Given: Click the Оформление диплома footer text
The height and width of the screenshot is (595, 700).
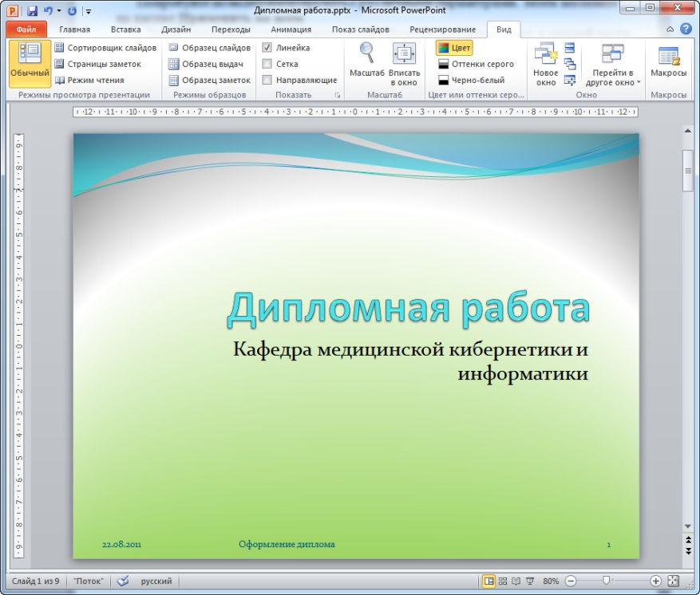Looking at the screenshot, I should [x=287, y=544].
